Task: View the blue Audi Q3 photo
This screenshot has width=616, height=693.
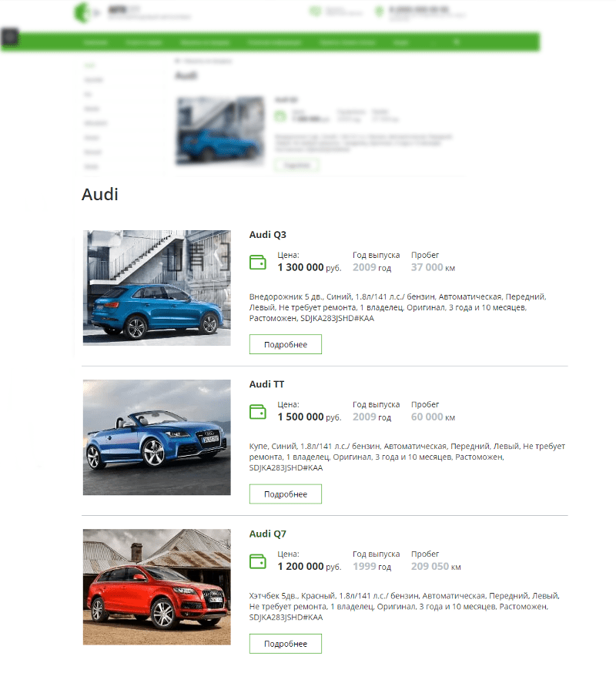Action: coord(157,288)
